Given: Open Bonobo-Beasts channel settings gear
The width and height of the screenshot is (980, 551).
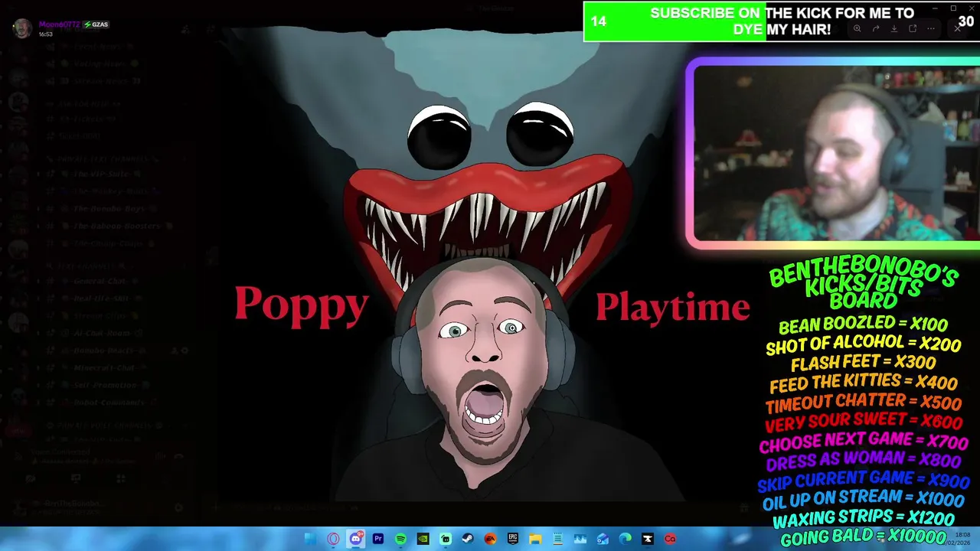Looking at the screenshot, I should (x=185, y=350).
